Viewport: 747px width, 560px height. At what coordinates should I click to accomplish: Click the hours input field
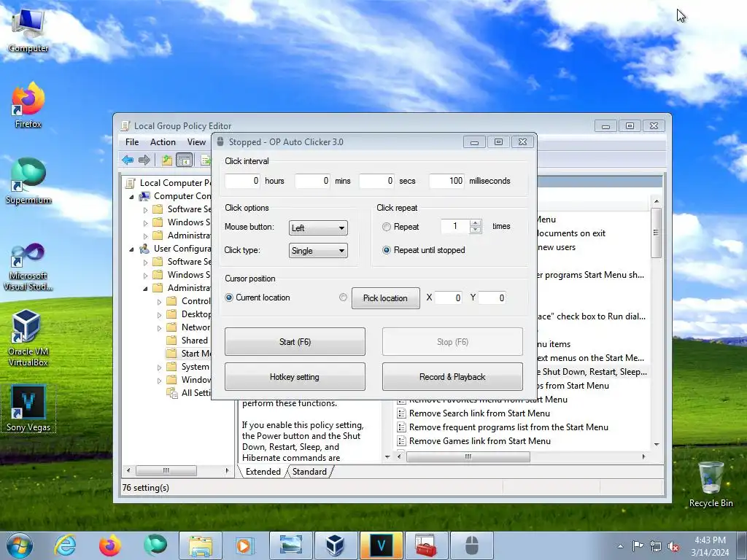242,181
